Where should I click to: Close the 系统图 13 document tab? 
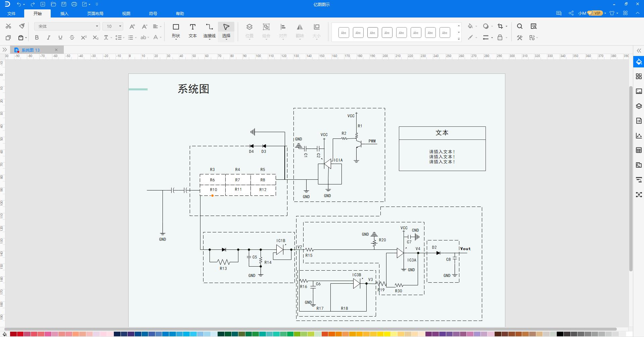tap(56, 50)
